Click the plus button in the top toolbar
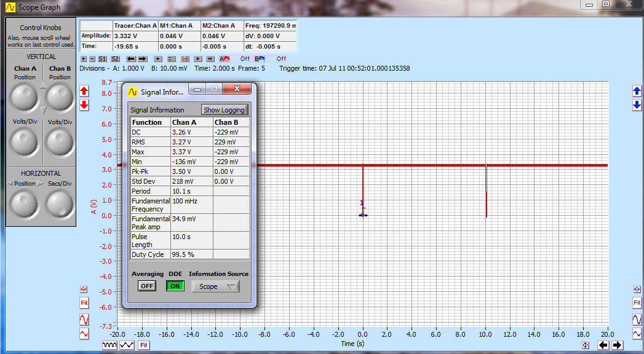 [x=84, y=59]
